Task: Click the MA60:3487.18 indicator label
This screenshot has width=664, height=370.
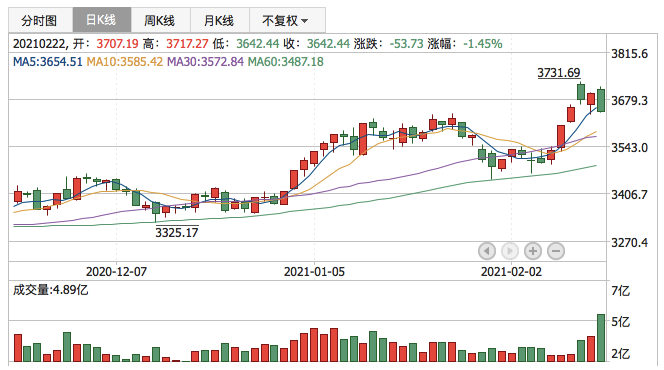Action: (285, 62)
